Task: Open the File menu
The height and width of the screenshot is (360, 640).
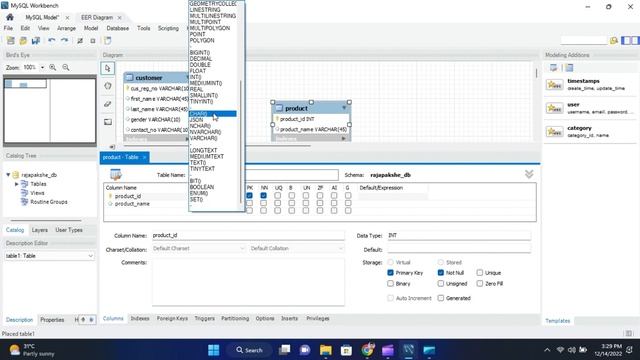Action: pyautogui.click(x=8, y=28)
